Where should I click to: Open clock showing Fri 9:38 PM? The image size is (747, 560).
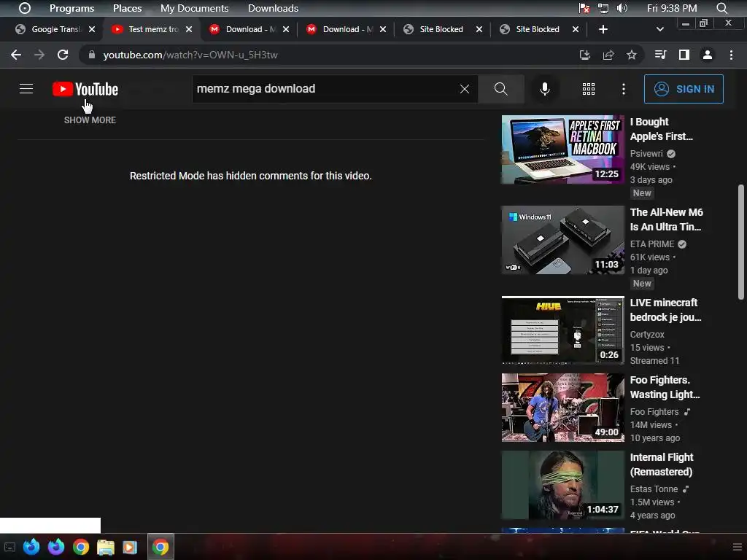672,8
